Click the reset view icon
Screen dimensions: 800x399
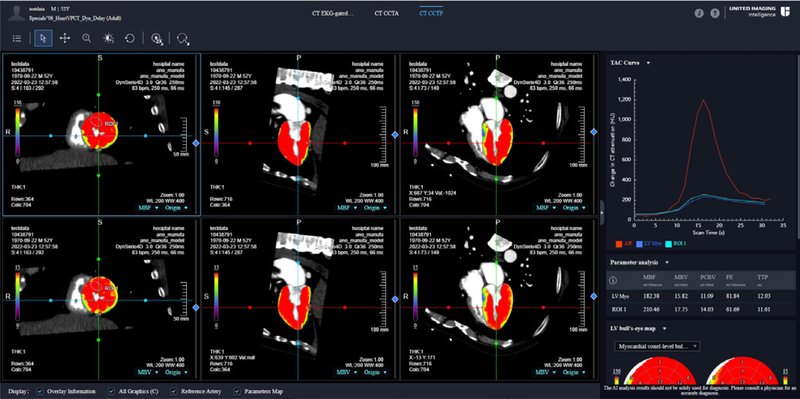pyautogui.click(x=130, y=38)
